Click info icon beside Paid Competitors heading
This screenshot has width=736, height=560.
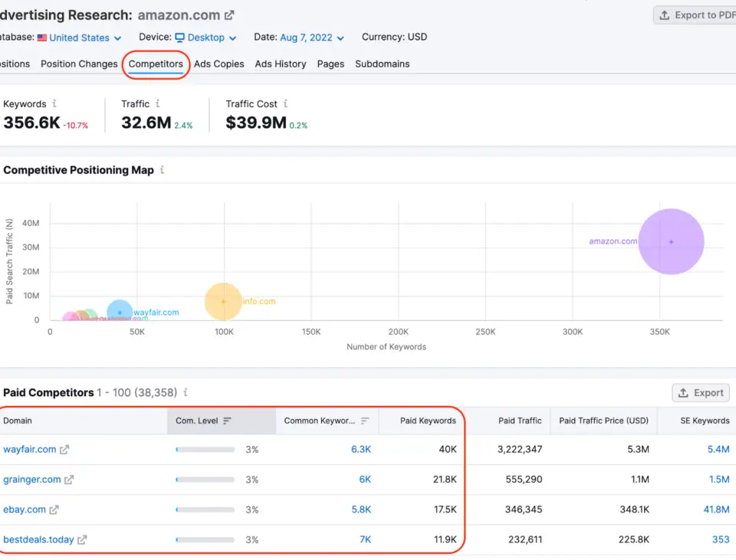coord(186,392)
